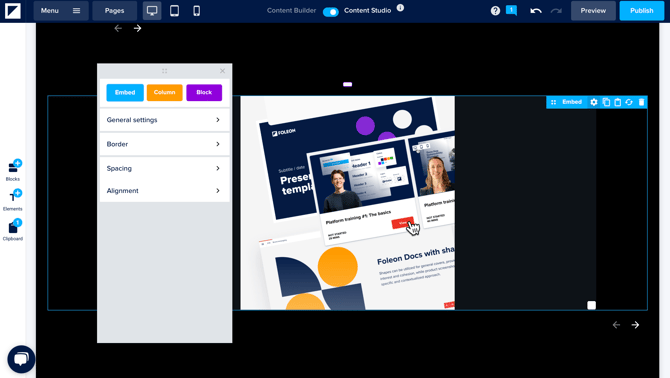The image size is (670, 378).
Task: Click the Embed toolbar move handle
Action: click(x=553, y=102)
